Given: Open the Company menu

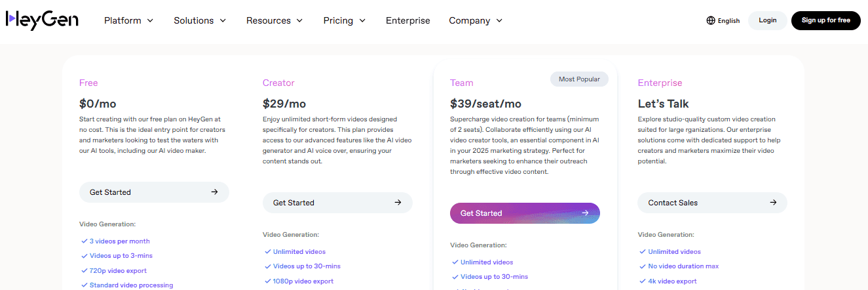Looking at the screenshot, I should (476, 20).
